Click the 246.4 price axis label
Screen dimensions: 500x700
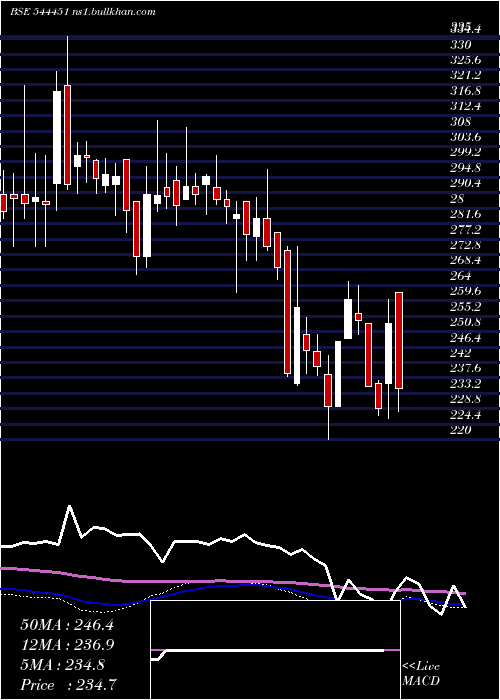click(465, 338)
